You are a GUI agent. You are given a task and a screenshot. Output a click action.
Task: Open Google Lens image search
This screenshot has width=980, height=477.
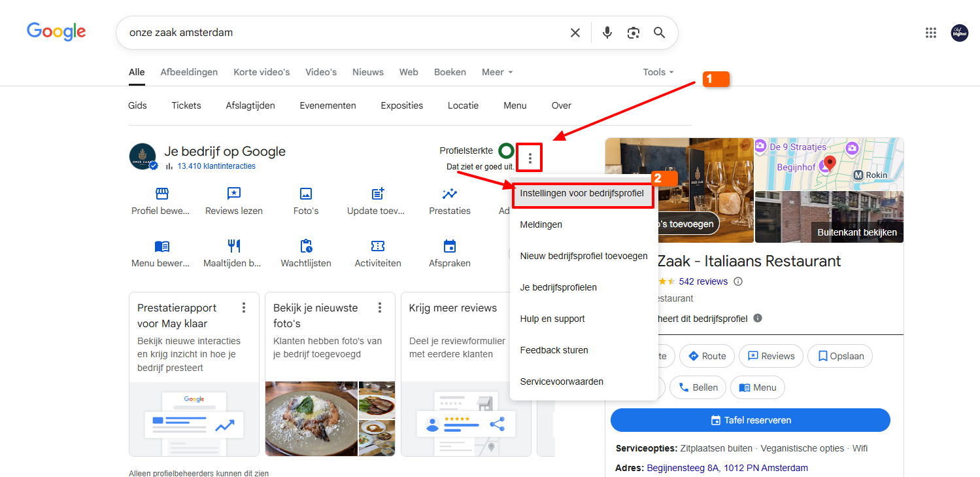pyautogui.click(x=633, y=33)
